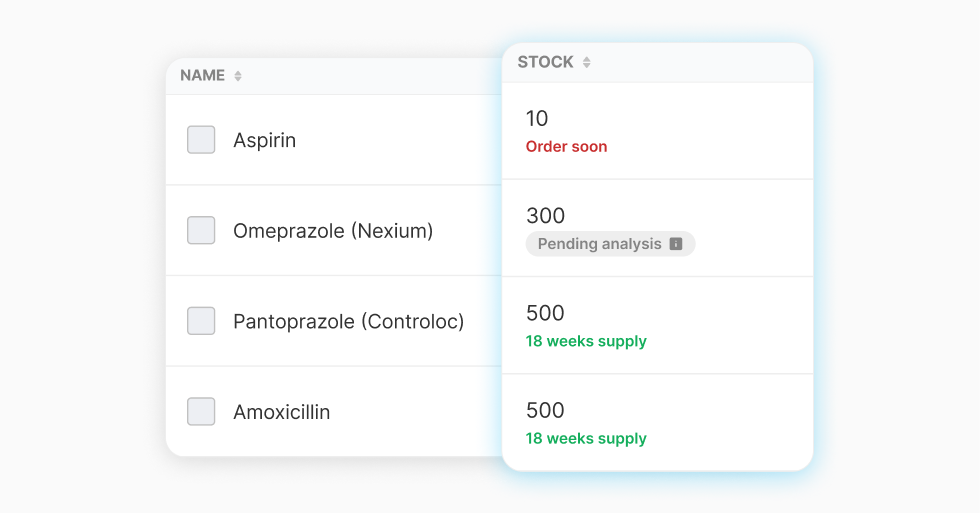Tick the Aspirin checkbox

(201, 140)
